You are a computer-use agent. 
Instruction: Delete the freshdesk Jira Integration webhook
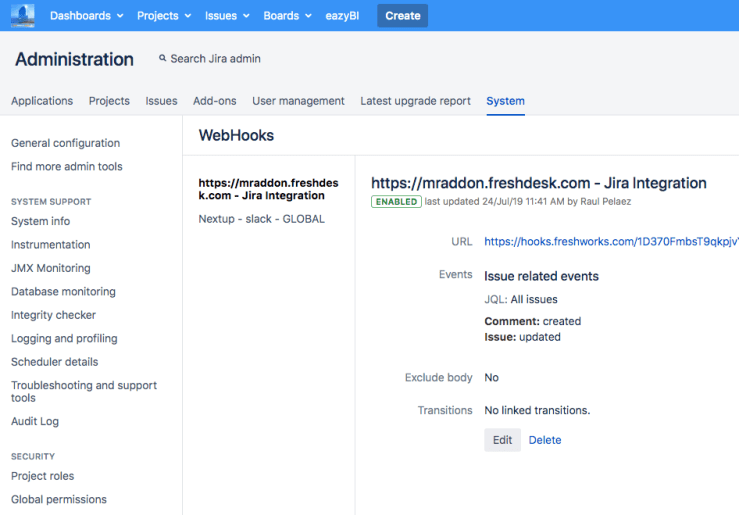545,440
